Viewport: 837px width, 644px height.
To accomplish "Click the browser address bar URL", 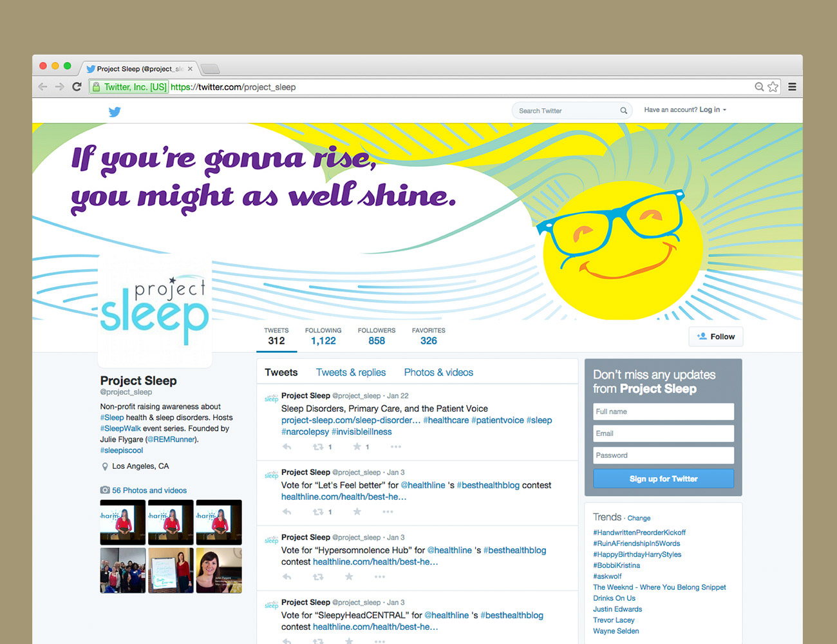I will pyautogui.click(x=233, y=87).
